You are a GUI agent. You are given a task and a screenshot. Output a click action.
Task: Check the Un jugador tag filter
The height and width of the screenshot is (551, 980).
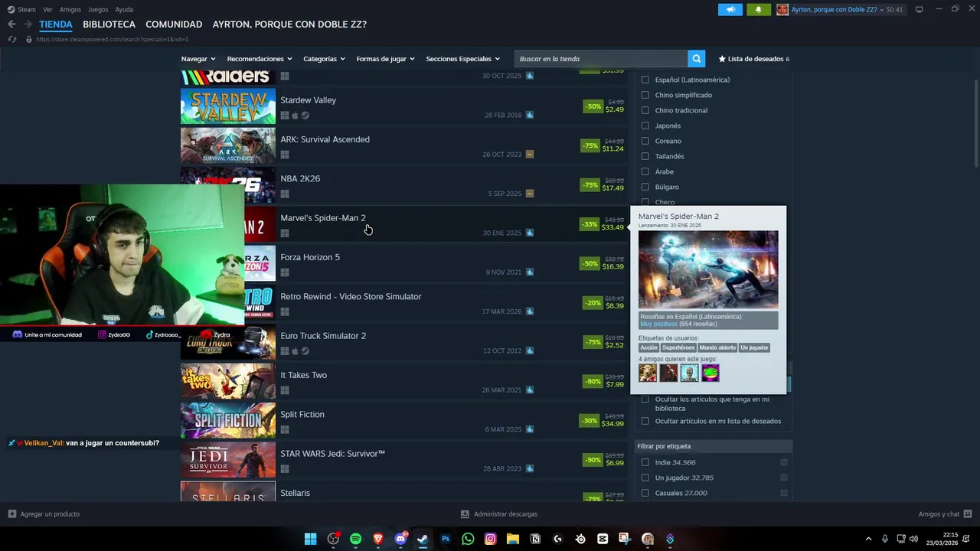tap(645, 478)
